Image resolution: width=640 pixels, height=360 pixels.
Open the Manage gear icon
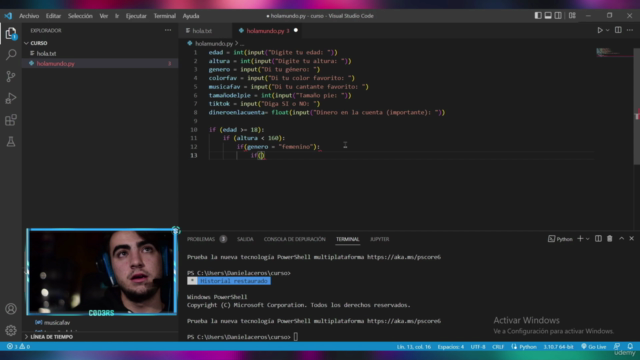(11, 330)
